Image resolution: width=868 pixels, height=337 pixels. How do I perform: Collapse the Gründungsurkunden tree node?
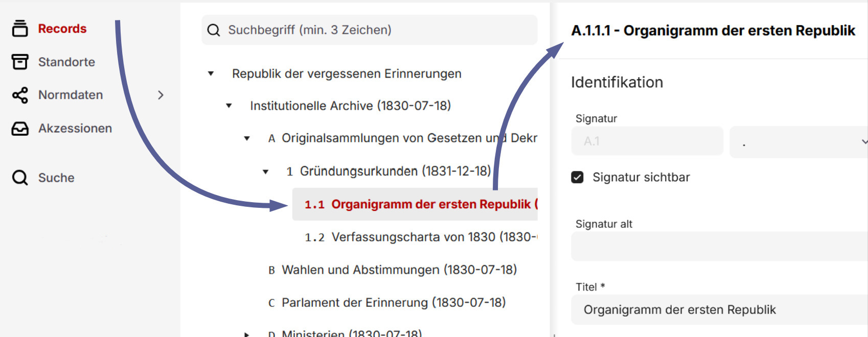(x=265, y=172)
